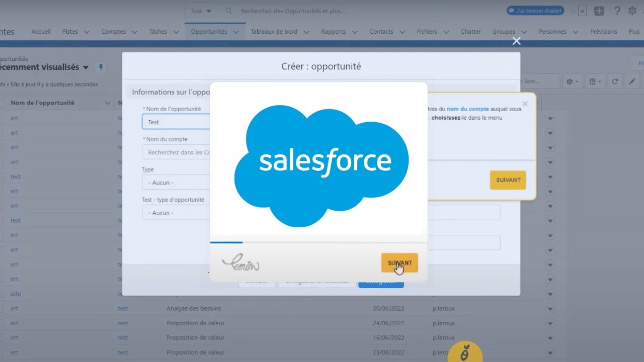Open the Chatter tab
Viewport: 644px width, 362px height.
pyautogui.click(x=471, y=32)
